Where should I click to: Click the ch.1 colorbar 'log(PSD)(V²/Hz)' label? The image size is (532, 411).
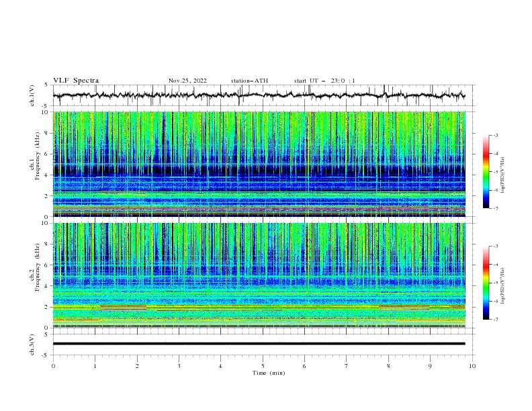502,175
